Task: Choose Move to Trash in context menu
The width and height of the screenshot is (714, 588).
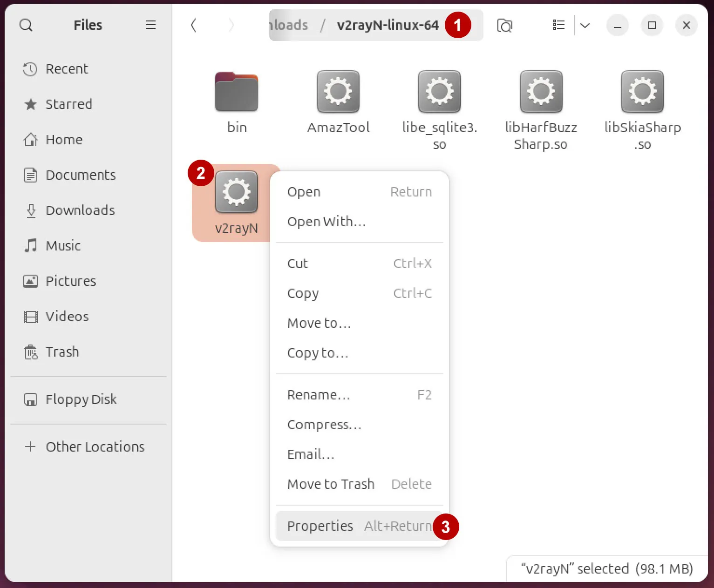Action: tap(360, 484)
